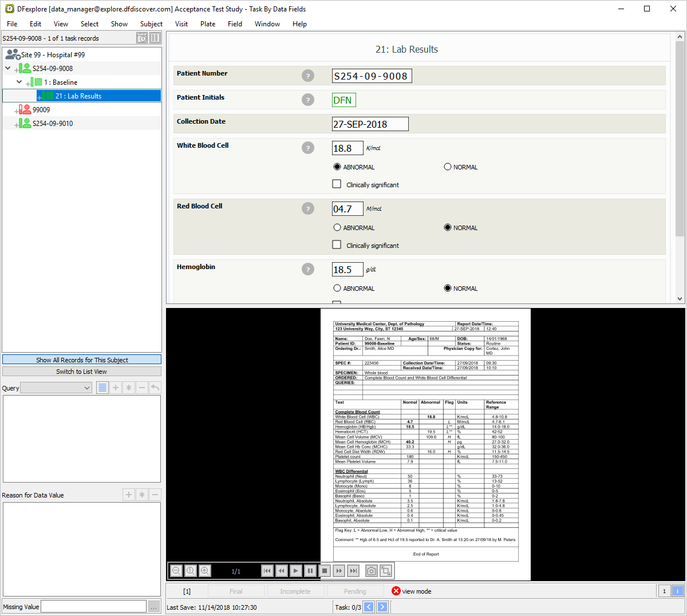Open the Subject menu
This screenshot has width=687, height=616.
pyautogui.click(x=151, y=24)
